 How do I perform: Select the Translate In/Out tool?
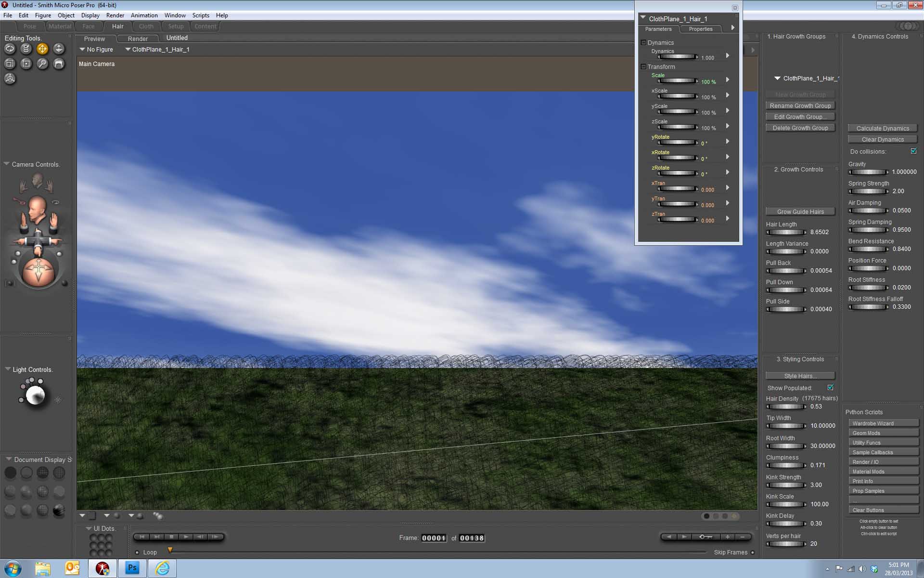point(59,49)
